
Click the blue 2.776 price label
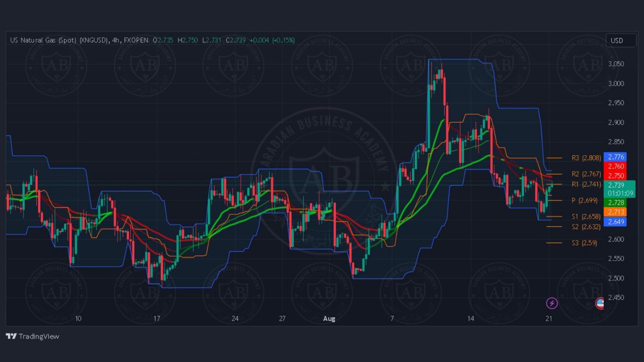(x=615, y=157)
